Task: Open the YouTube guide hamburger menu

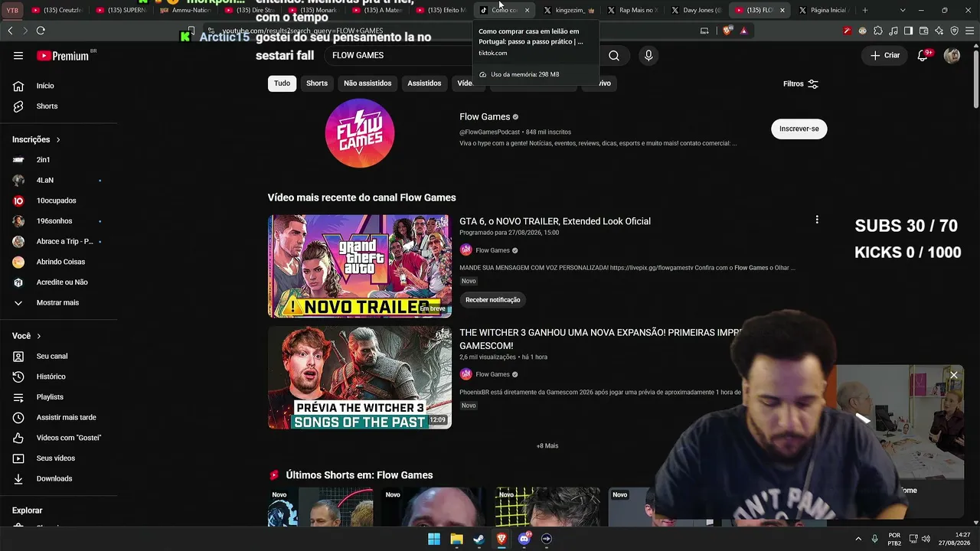Action: (x=18, y=56)
